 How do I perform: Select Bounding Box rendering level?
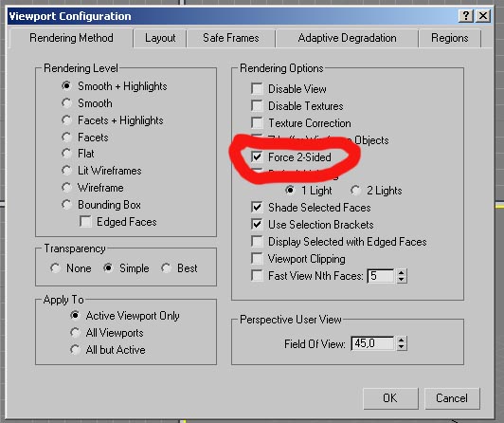click(x=66, y=204)
